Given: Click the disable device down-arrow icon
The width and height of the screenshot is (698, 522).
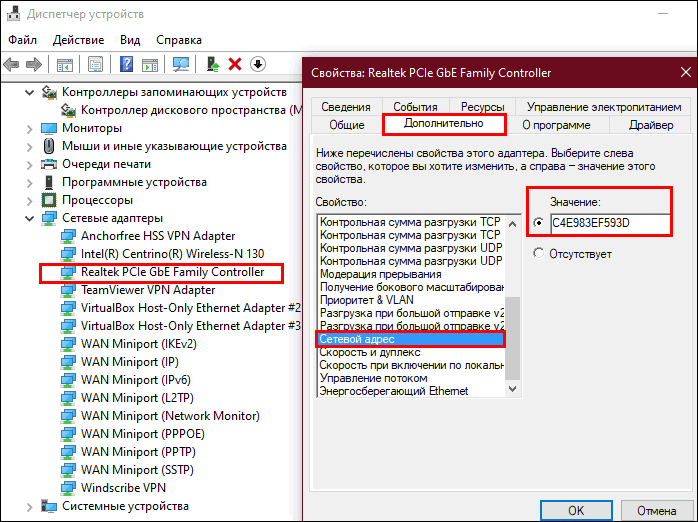Looking at the screenshot, I should tap(258, 65).
